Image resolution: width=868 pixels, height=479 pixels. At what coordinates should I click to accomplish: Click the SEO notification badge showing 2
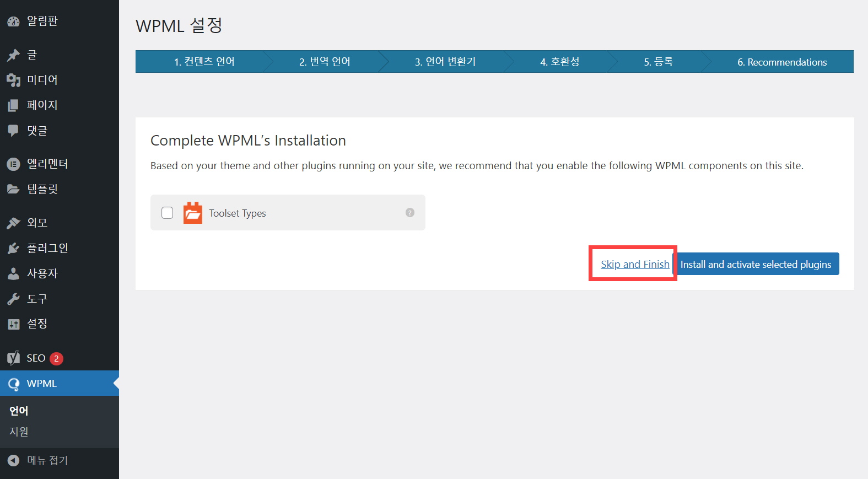point(56,359)
